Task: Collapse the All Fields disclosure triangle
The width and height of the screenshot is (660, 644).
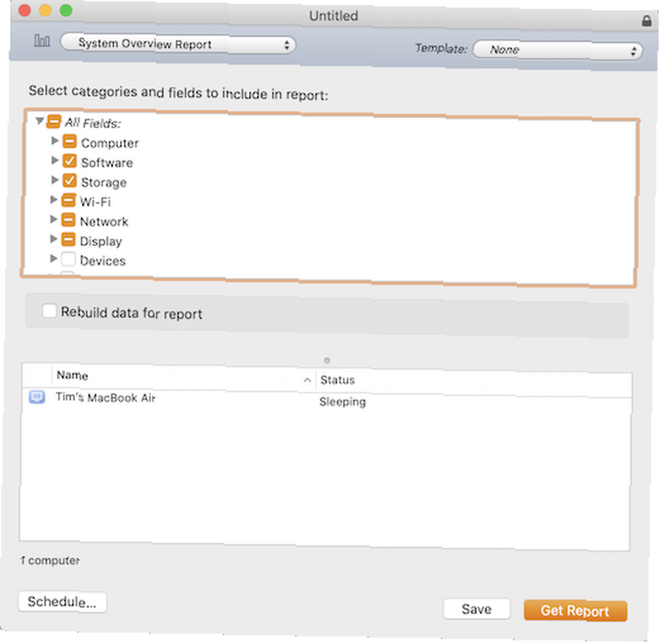Action: pos(40,121)
